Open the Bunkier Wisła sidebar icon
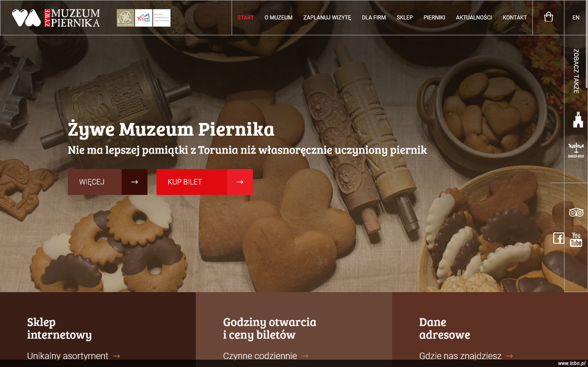588x367 pixels. 576,149
